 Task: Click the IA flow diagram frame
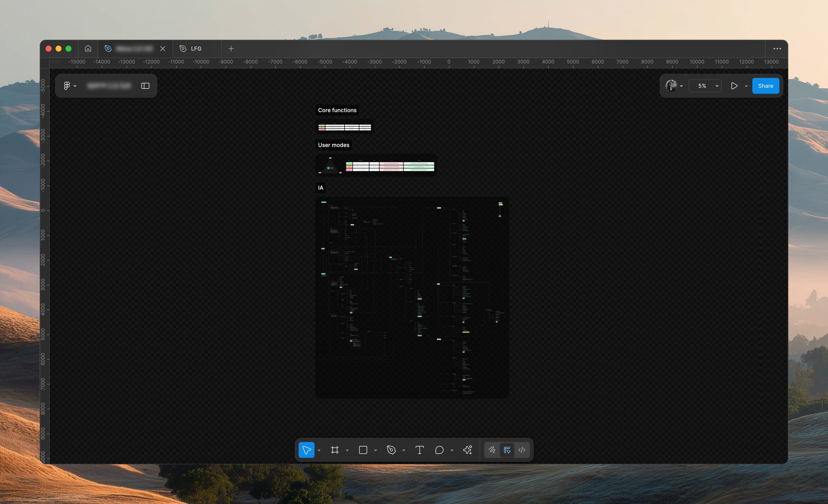[412, 298]
